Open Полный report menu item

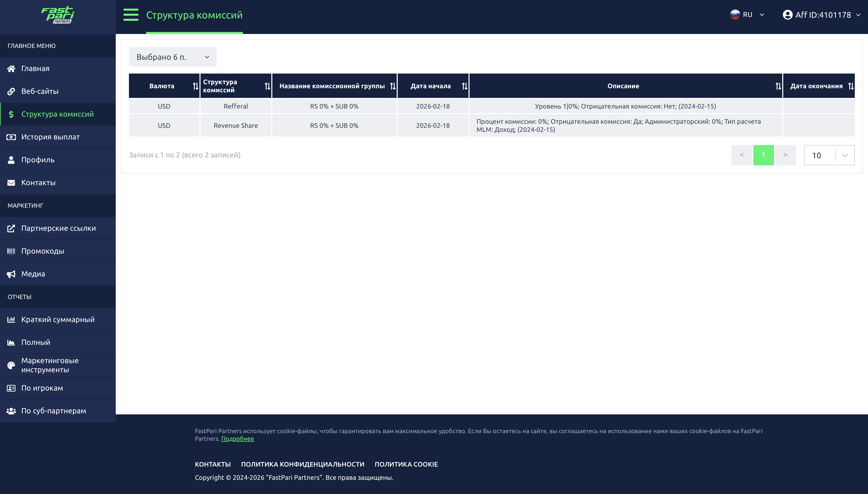point(58,342)
